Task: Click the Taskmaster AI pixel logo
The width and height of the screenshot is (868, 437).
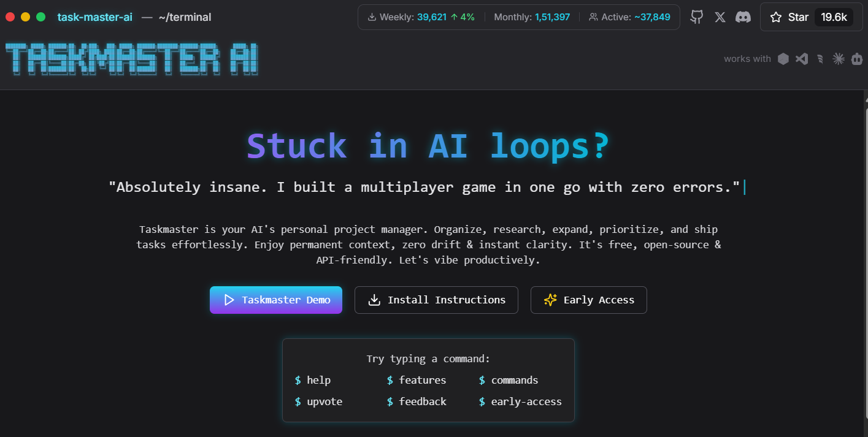Action: (132, 59)
